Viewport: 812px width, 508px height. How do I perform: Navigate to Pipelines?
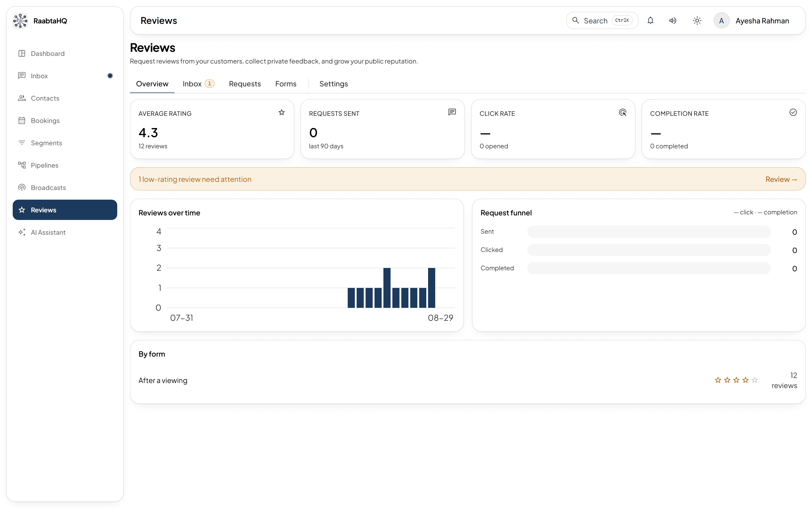click(65, 165)
